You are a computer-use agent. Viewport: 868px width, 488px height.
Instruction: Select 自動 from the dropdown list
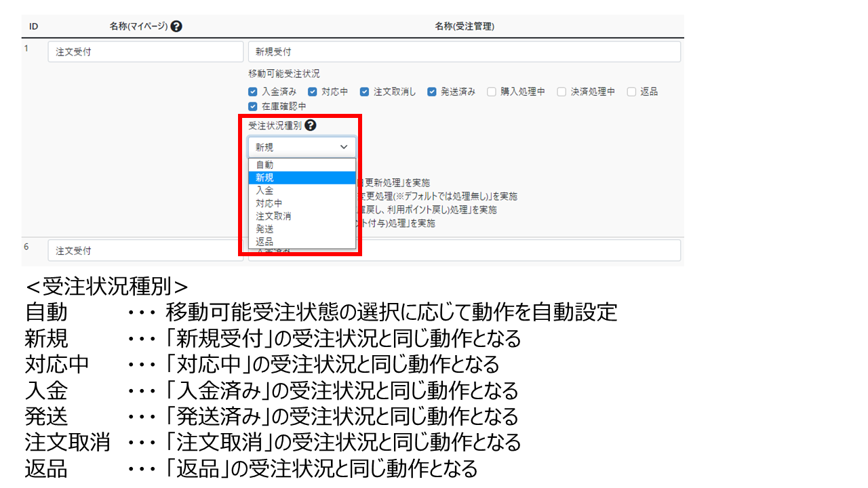[x=302, y=165]
